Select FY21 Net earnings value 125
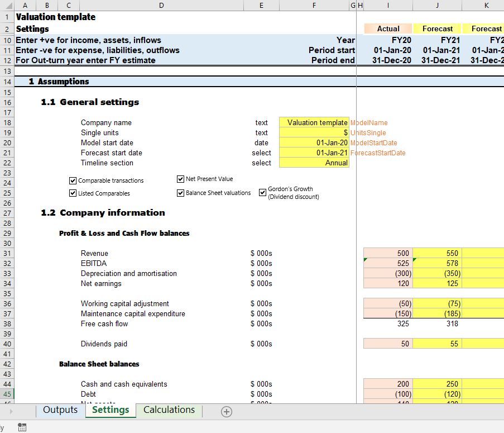Image resolution: width=504 pixels, height=433 pixels. 437,283
